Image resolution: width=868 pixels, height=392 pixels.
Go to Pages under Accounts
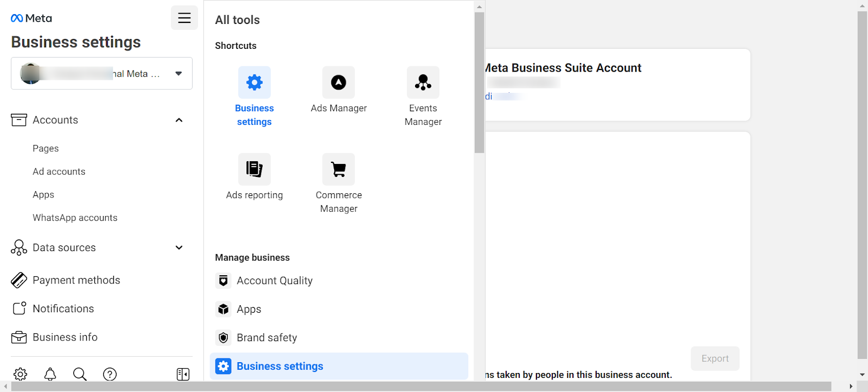[46, 148]
